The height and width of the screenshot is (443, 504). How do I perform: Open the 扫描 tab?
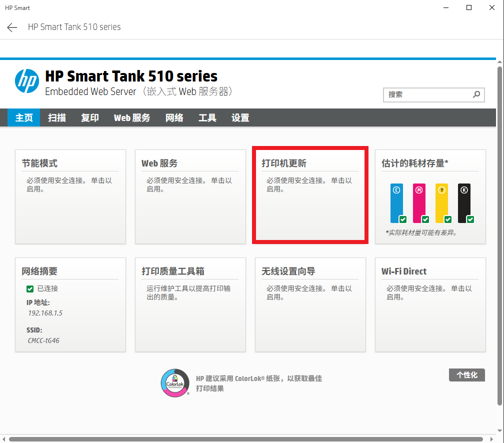click(57, 118)
